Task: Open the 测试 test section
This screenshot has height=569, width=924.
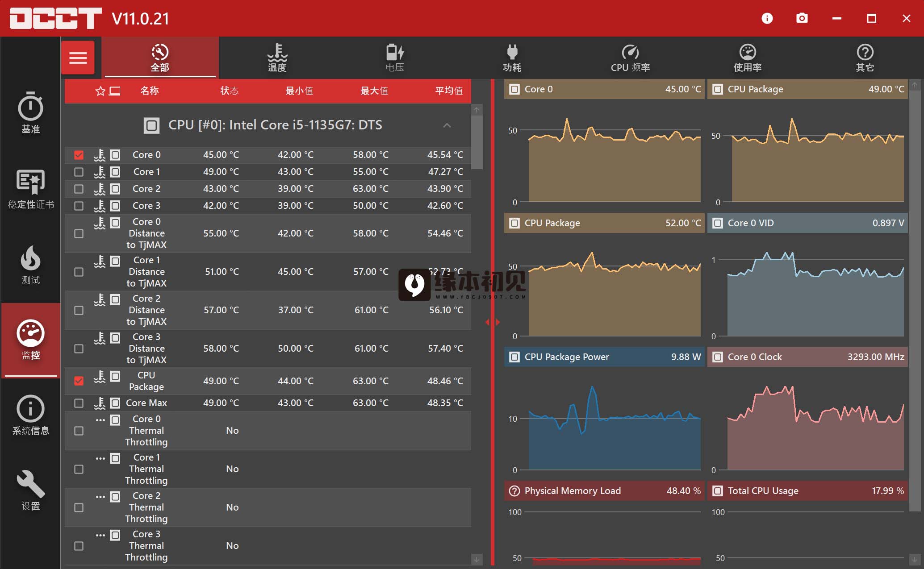Action: pos(30,264)
